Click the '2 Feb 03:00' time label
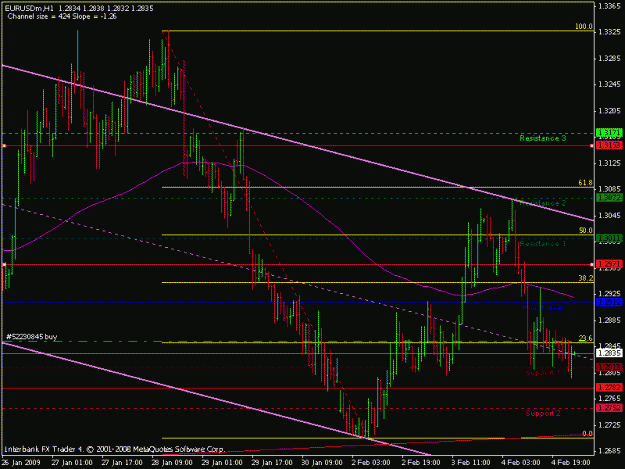The width and height of the screenshot is (625, 469). coord(371,463)
